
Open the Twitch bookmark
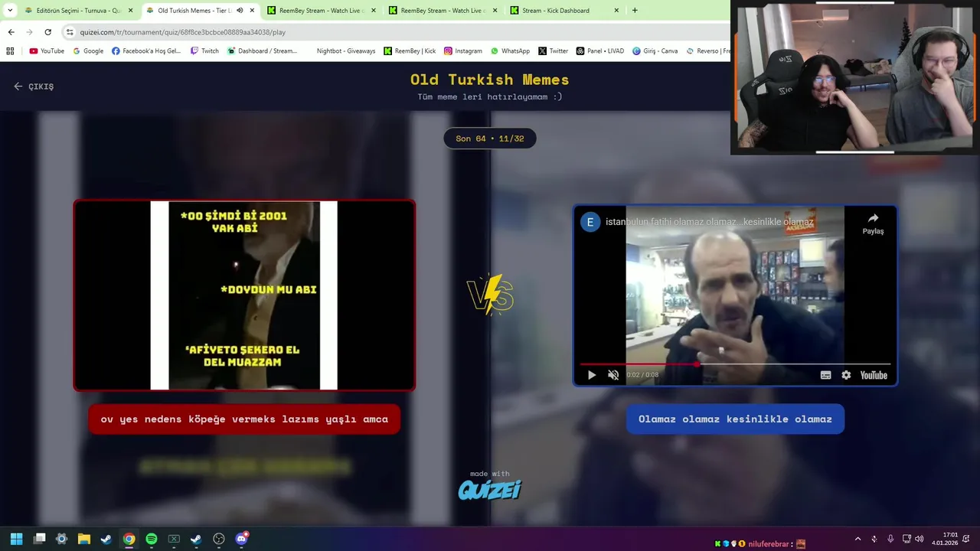click(x=204, y=51)
